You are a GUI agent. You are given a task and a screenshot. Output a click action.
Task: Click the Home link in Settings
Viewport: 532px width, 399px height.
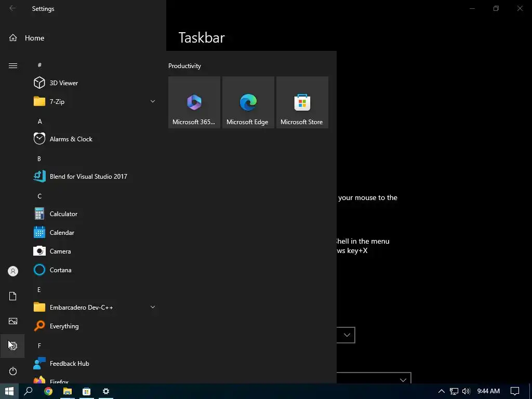[35, 38]
